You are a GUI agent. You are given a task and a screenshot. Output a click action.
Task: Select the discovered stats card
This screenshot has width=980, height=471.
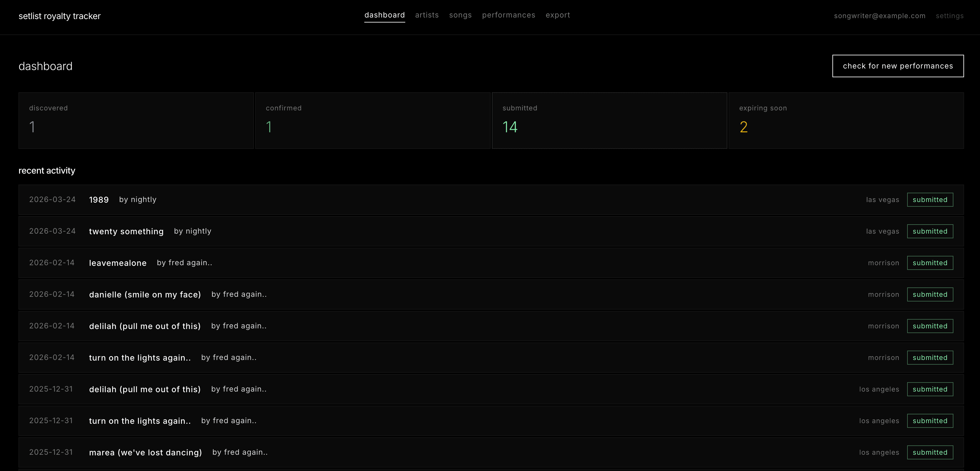(136, 120)
